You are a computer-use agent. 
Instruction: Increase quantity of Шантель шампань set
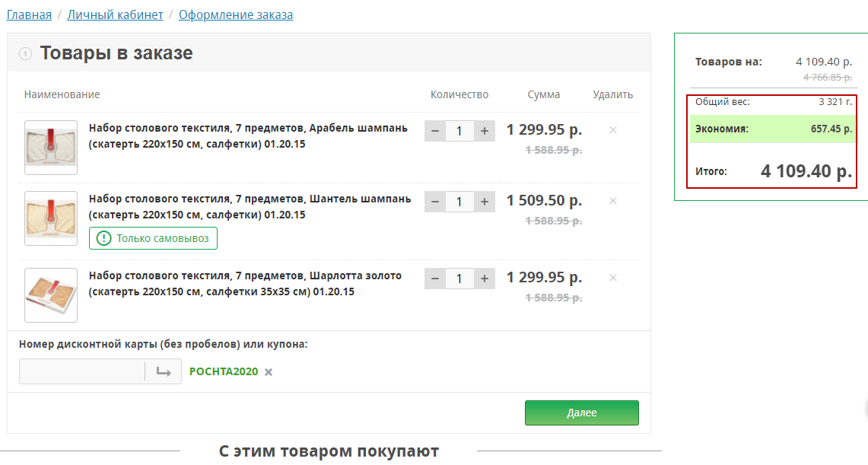(x=484, y=202)
